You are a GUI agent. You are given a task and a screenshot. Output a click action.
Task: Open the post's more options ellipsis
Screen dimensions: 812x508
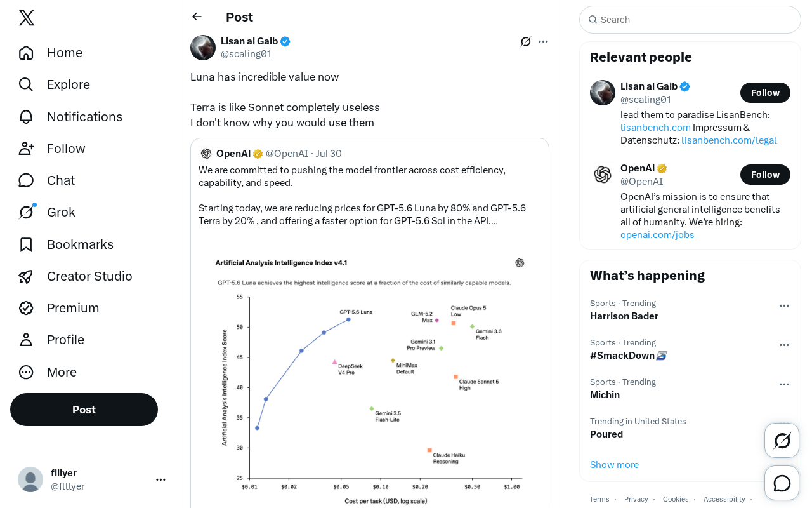(x=543, y=41)
